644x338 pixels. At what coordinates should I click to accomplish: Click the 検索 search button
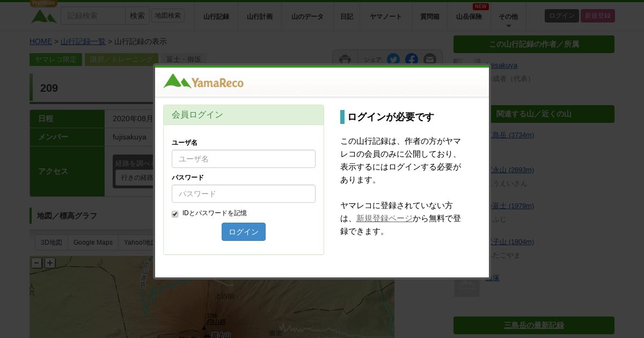click(x=137, y=16)
